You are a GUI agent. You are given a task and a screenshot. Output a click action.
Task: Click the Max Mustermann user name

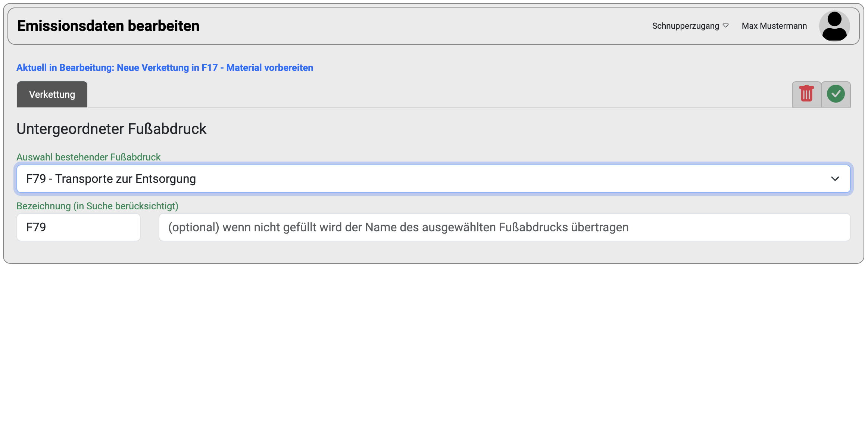774,26
